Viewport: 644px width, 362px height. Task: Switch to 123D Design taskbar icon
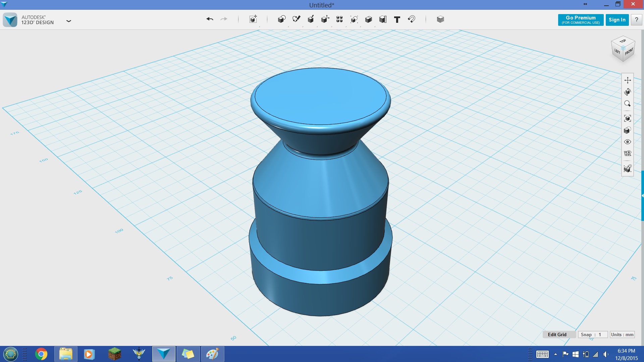pos(164,354)
